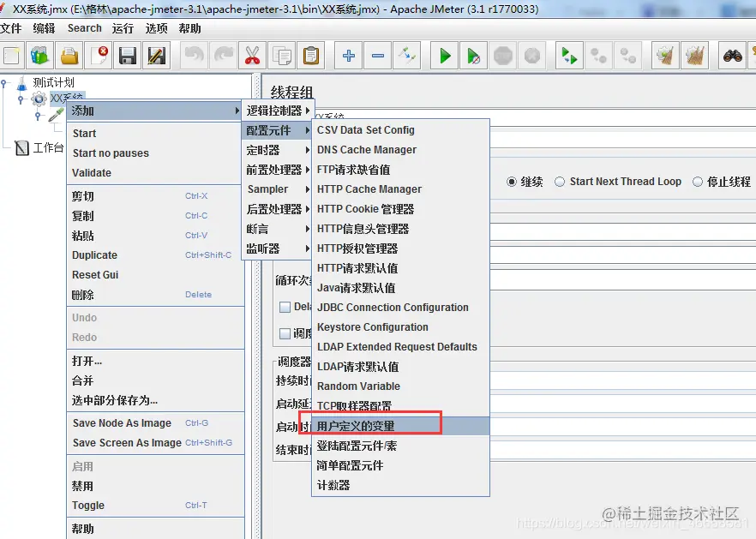
Task: Click the Shutdown toolbar icon
Action: pyautogui.click(x=531, y=56)
